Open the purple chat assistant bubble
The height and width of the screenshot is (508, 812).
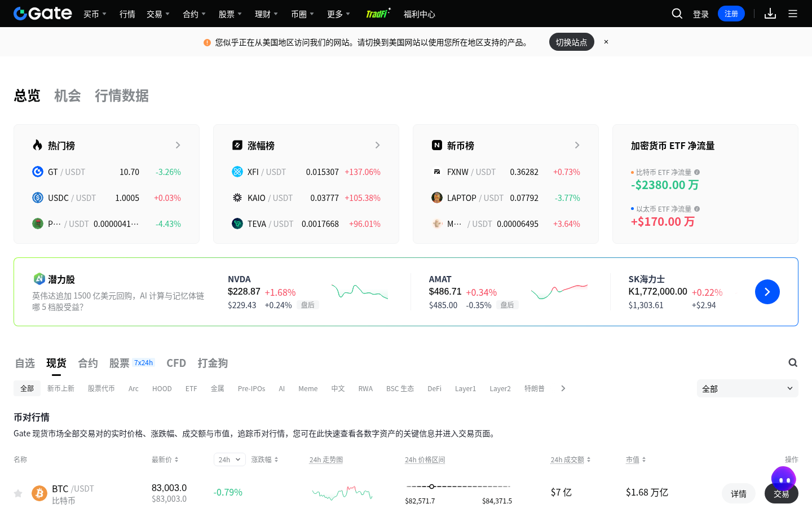tap(784, 479)
